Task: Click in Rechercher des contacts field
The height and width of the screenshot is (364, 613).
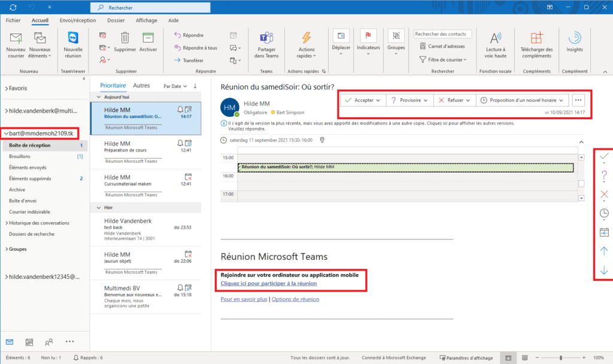Action: (442, 34)
